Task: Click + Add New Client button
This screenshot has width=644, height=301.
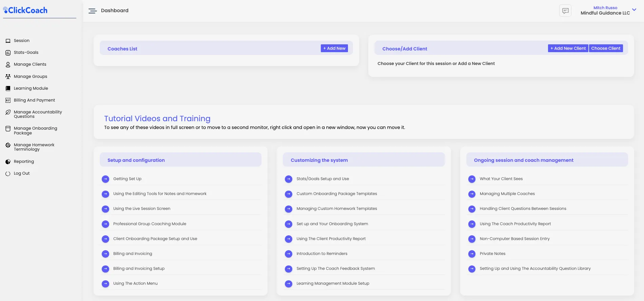Action: coord(568,48)
